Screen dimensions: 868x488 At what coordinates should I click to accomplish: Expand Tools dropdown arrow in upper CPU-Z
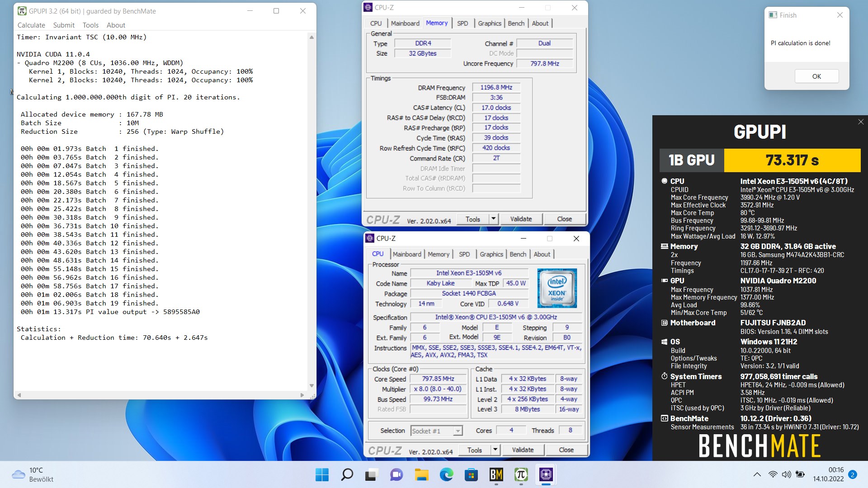493,219
